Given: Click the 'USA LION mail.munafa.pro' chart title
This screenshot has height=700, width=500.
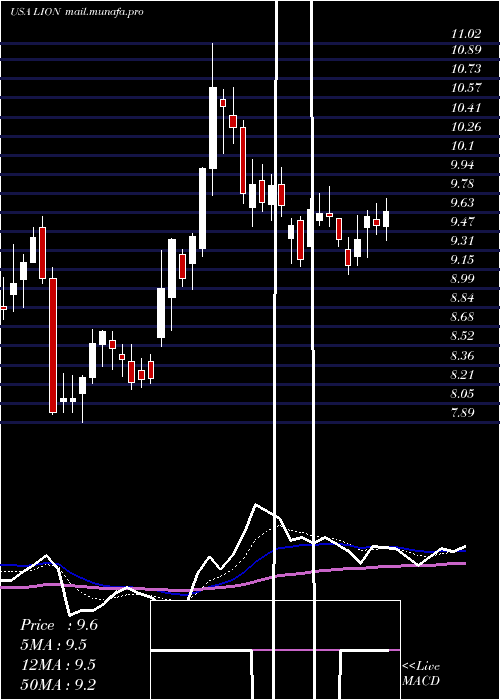Looking at the screenshot, I should (77, 12).
